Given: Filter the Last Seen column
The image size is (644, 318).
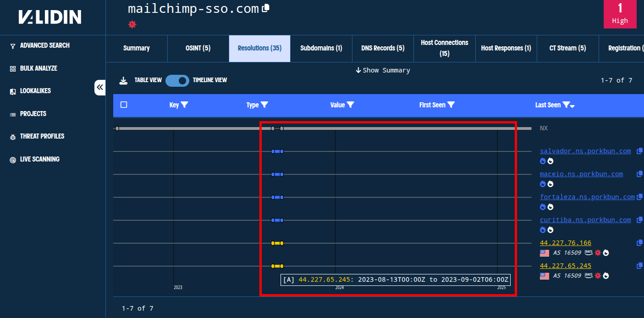Looking at the screenshot, I should [x=566, y=105].
